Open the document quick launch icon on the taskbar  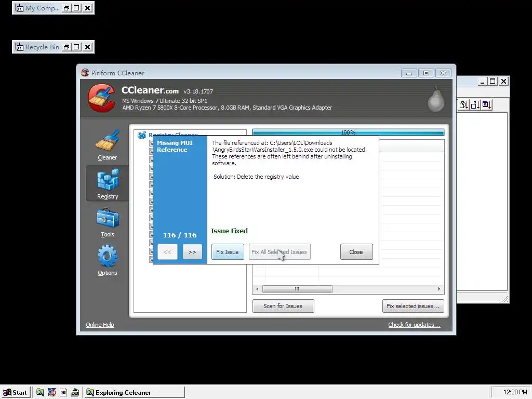click(x=63, y=393)
